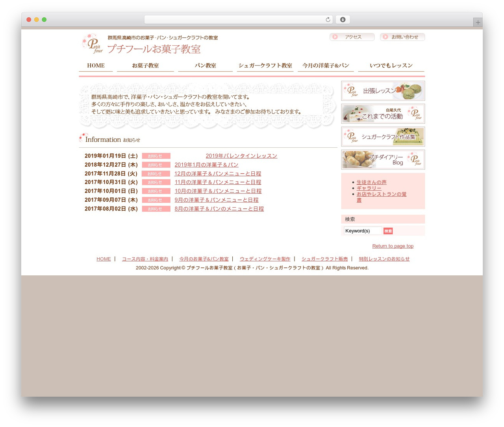Open the 生徒さんの声 sidebar link
This screenshot has height=427, width=504.
tap(371, 182)
